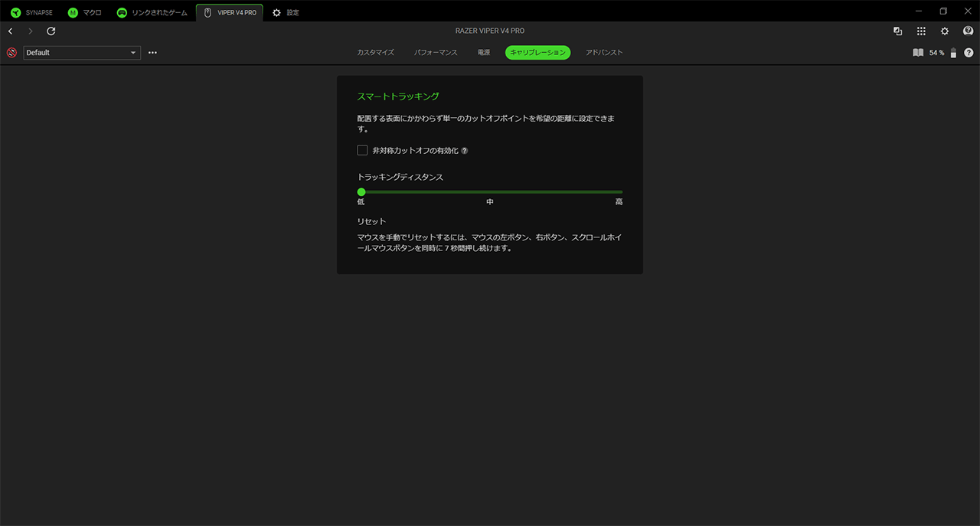This screenshot has height=526, width=980.
Task: Enable the 非対称カットオフの有効化 checkbox
Action: point(362,150)
